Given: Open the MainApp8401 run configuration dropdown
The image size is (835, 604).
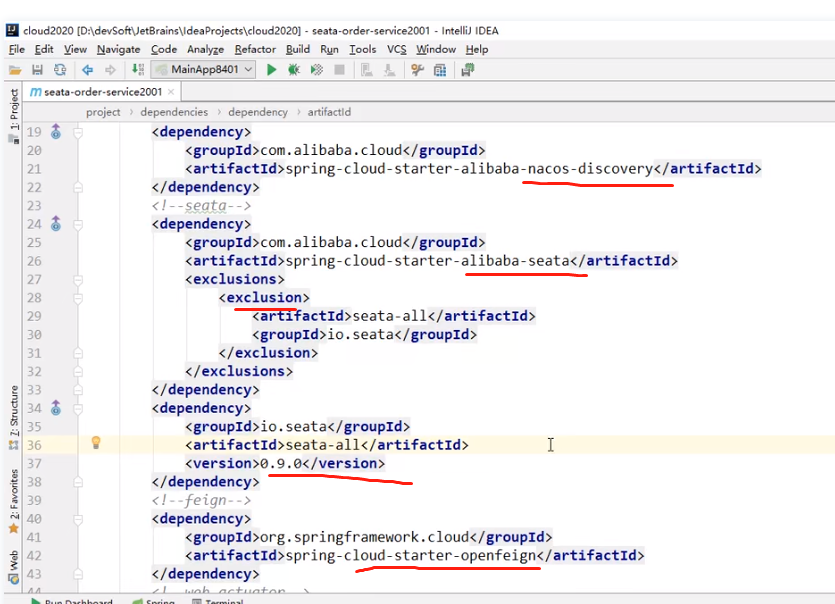Looking at the screenshot, I should 203,70.
